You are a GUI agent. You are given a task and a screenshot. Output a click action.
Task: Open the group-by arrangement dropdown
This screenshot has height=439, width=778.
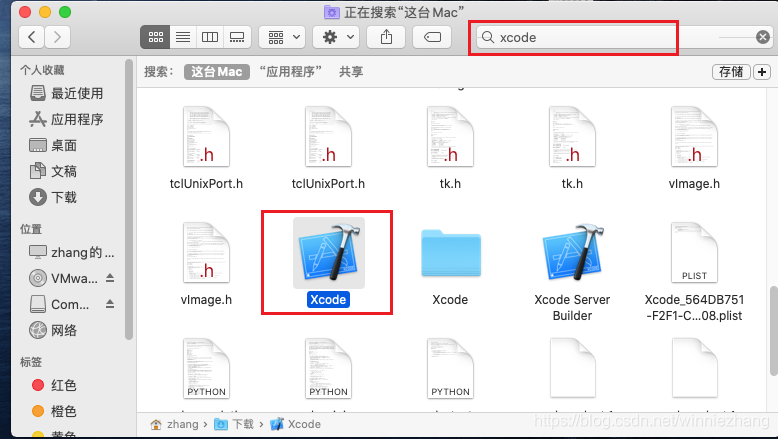pos(282,37)
